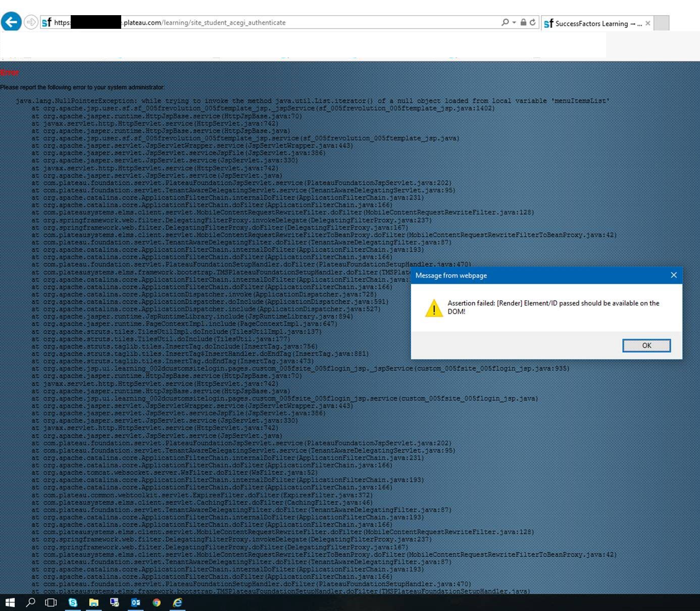This screenshot has height=611, width=700.
Task: Click the TilesUtil.doInclude java:177 line
Action: tap(161, 339)
